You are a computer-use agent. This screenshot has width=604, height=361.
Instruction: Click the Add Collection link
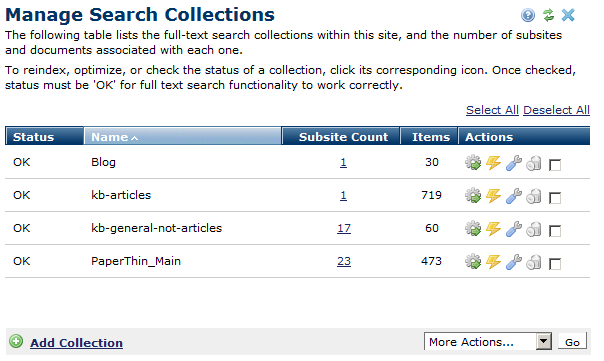pos(76,343)
